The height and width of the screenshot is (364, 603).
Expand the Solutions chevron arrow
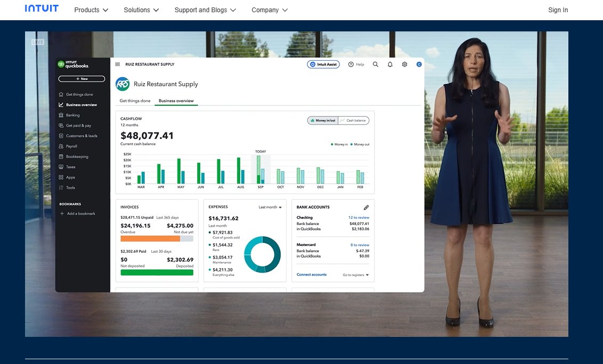156,11
